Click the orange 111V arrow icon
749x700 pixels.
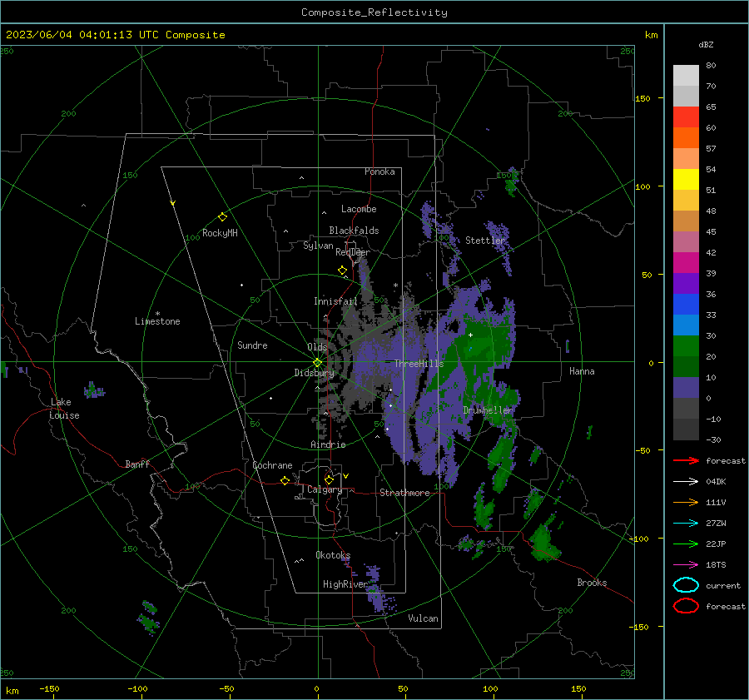pos(686,502)
